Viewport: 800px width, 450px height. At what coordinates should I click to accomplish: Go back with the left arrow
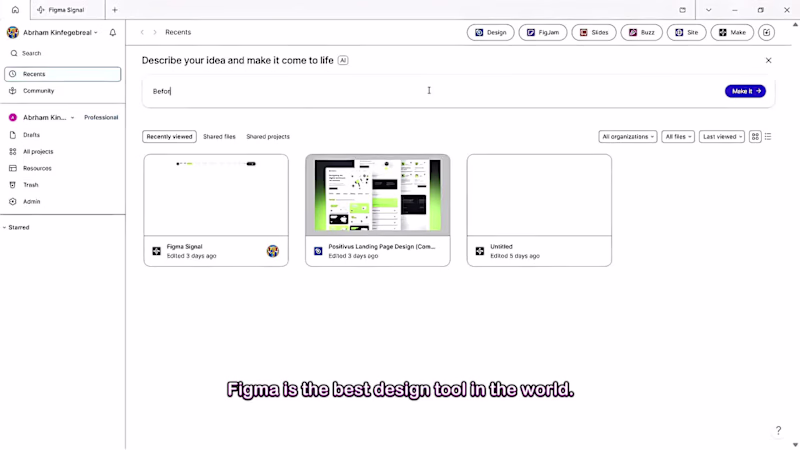[x=142, y=32]
